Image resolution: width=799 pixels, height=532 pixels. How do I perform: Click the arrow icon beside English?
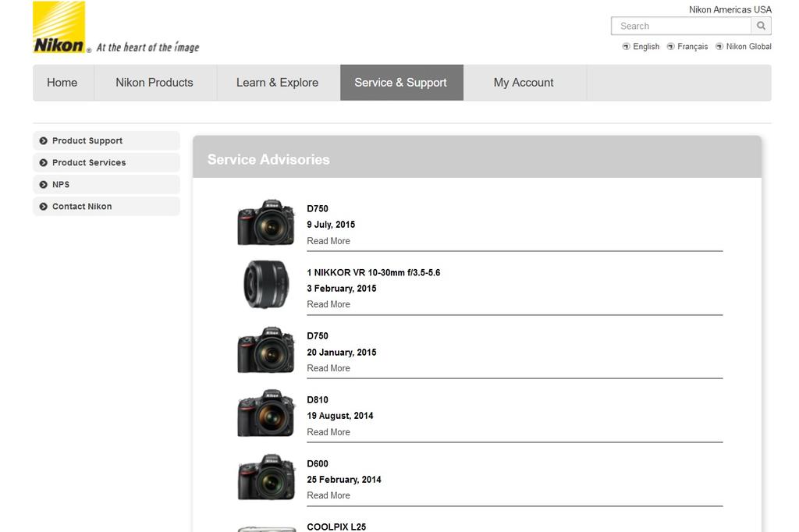pos(626,47)
